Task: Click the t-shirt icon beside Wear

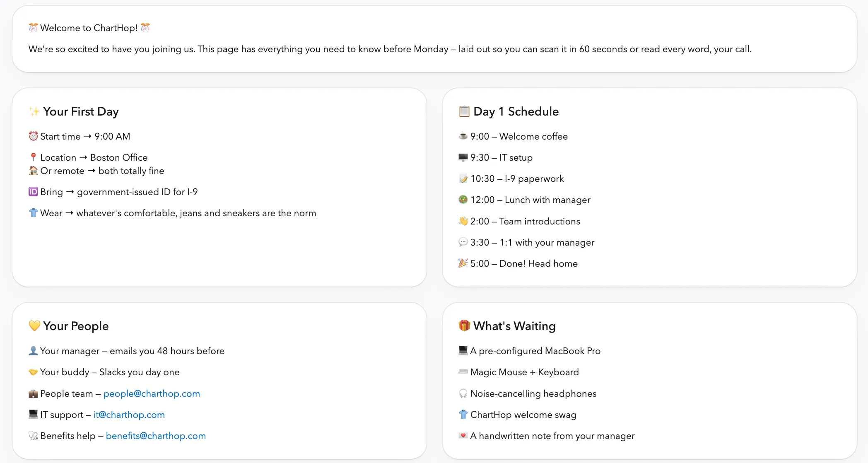Action: [33, 213]
